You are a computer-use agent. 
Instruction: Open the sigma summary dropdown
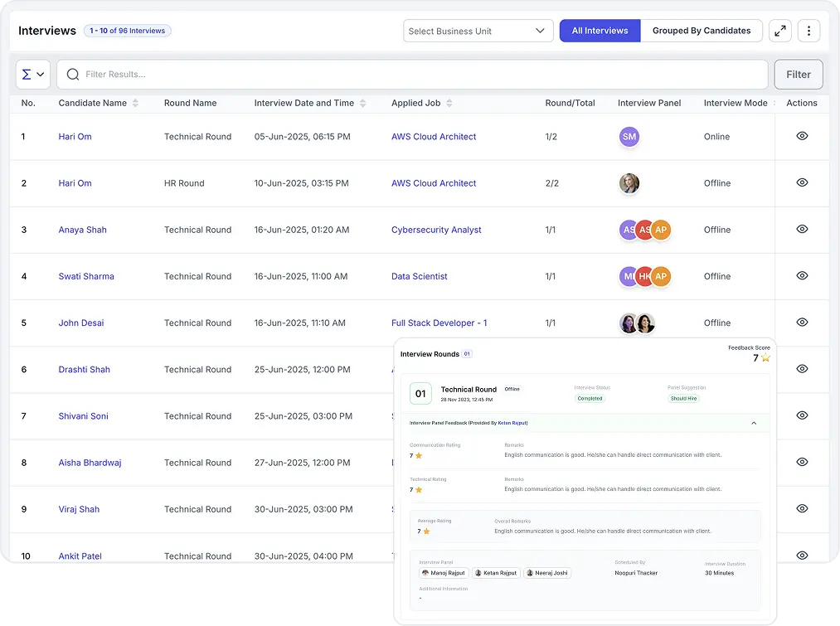pyautogui.click(x=32, y=74)
